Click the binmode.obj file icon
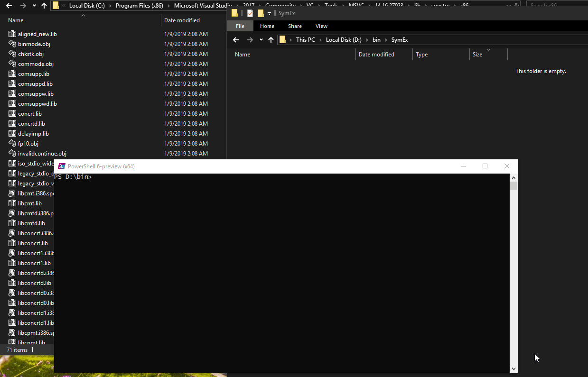 [12, 44]
